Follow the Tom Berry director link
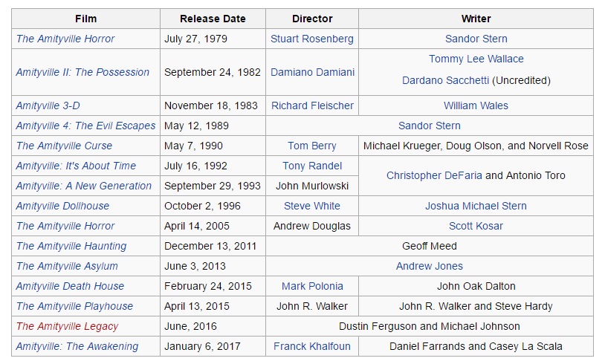 (x=312, y=146)
